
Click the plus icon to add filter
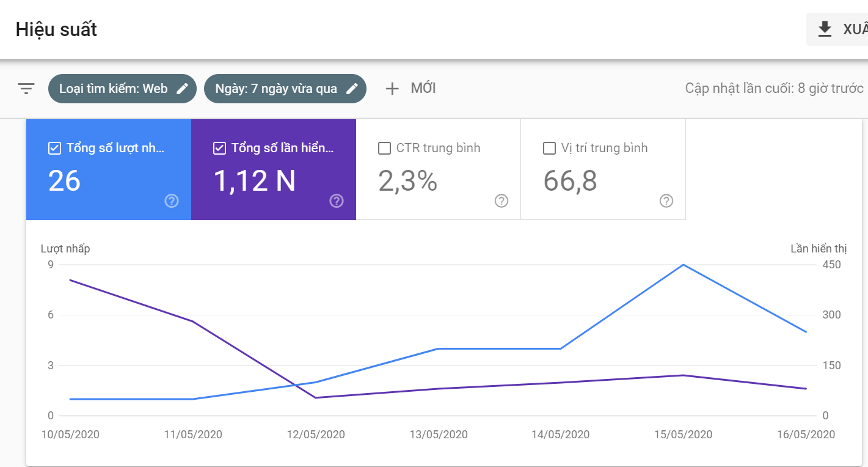[x=392, y=89]
